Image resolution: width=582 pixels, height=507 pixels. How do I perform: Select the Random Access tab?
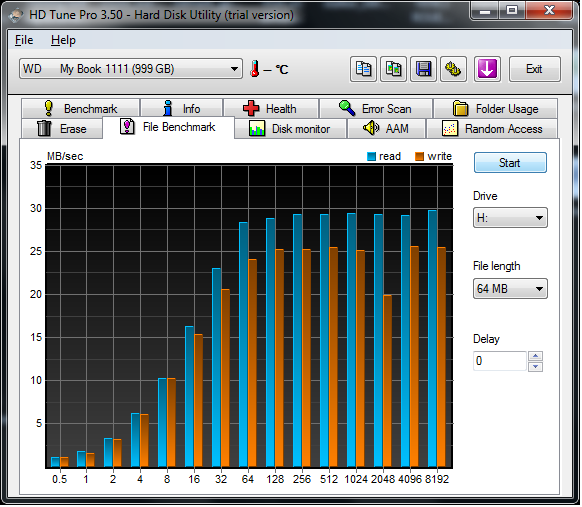point(493,129)
